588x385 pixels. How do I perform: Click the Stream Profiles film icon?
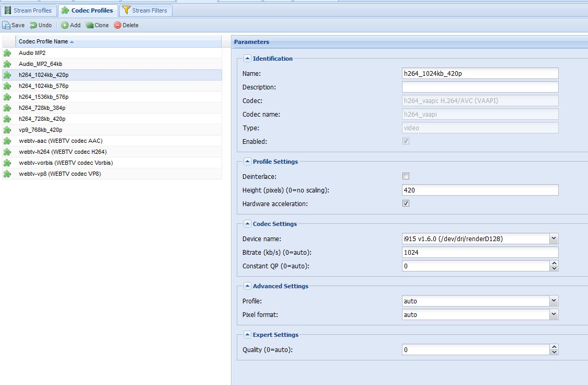pyautogui.click(x=7, y=10)
